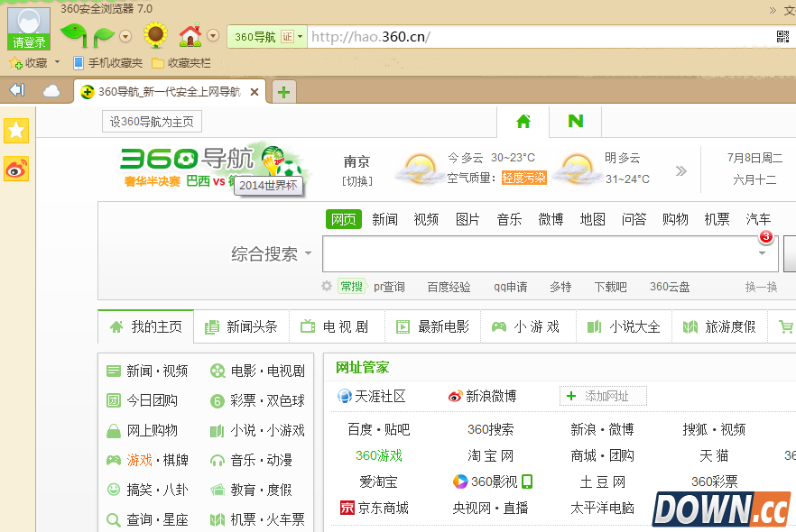Click the login avatar 请登录
Image resolution: width=796 pixels, height=532 pixels.
(29, 29)
